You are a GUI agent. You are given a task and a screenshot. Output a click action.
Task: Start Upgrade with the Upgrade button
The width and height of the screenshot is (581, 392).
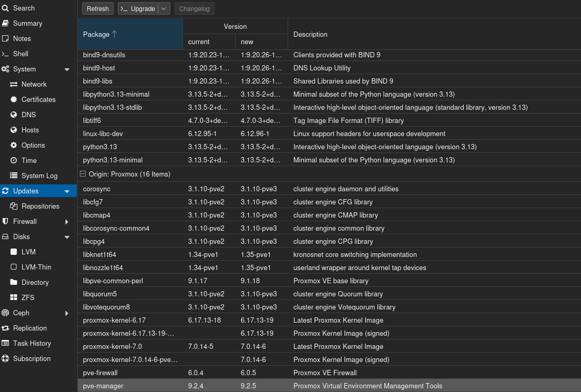(x=138, y=8)
